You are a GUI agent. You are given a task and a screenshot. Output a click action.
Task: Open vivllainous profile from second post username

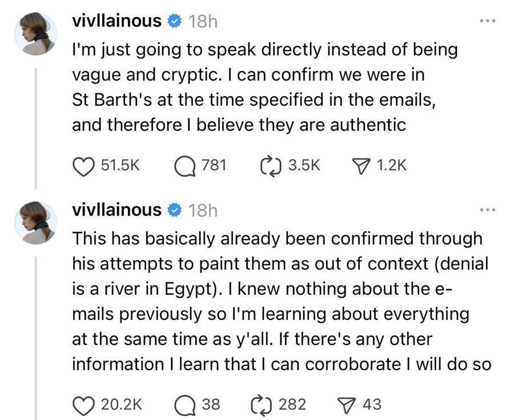[x=117, y=210]
